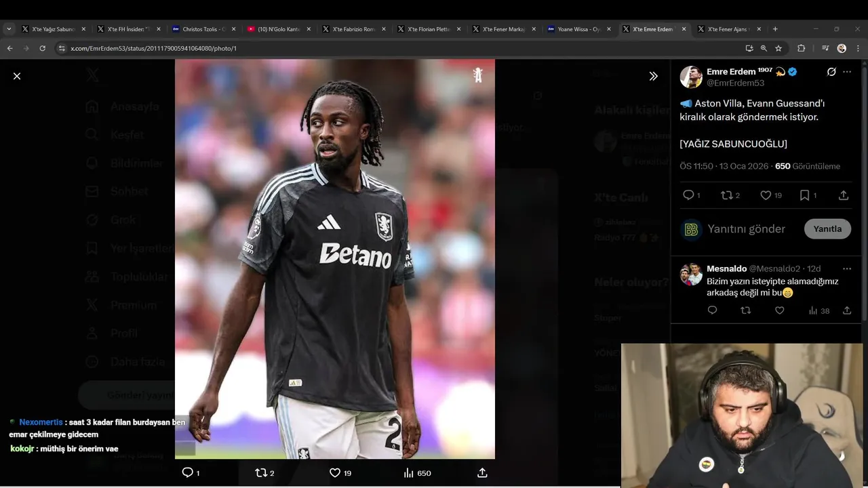Open the Chrome three-dot menu
This screenshot has height=488, width=868.
click(858, 48)
